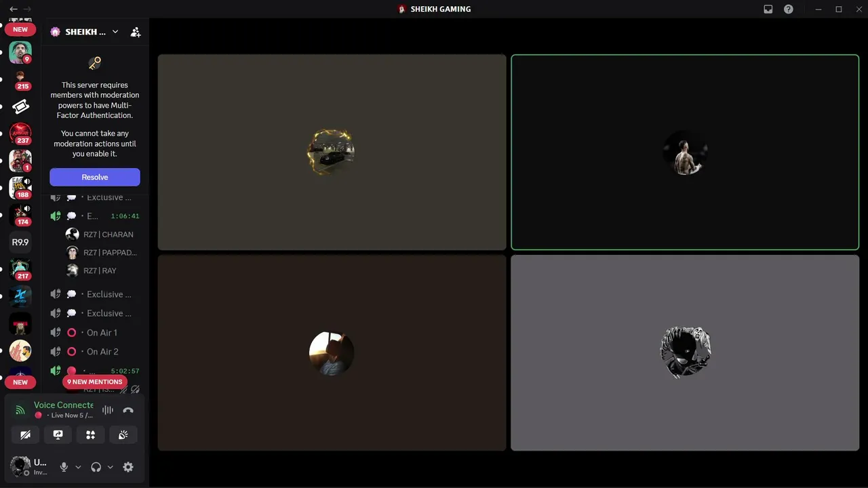Open the R9.9 server
This screenshot has height=488, width=868.
coord(20,242)
